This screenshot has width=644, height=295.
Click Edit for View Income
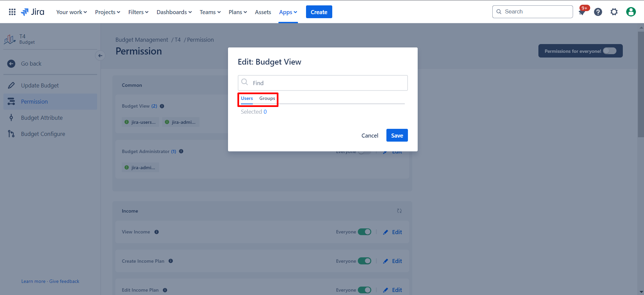click(397, 232)
